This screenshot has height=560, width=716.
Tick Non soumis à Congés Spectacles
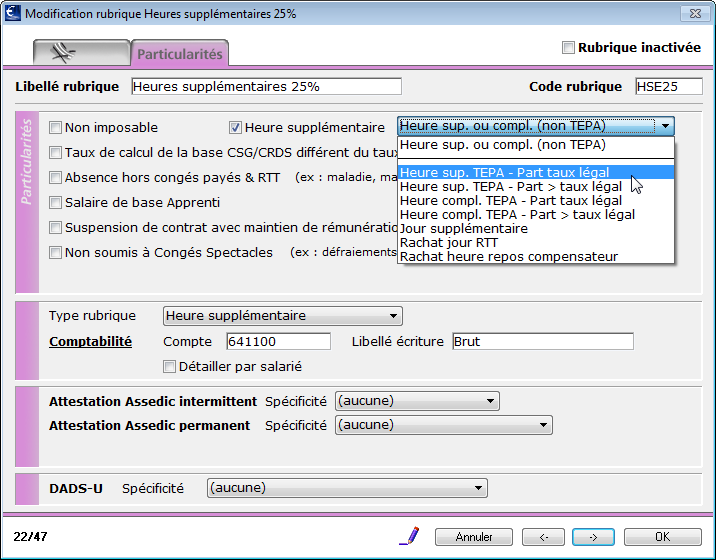(x=55, y=252)
